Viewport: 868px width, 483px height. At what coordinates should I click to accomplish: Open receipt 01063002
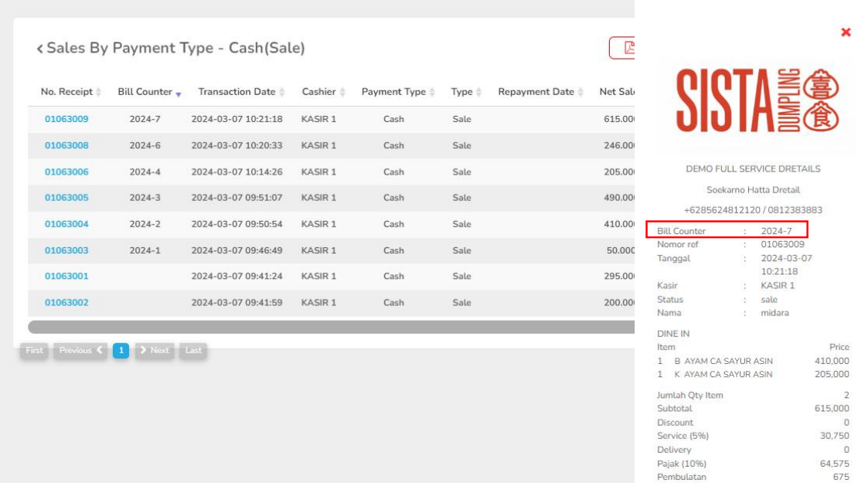click(x=66, y=302)
